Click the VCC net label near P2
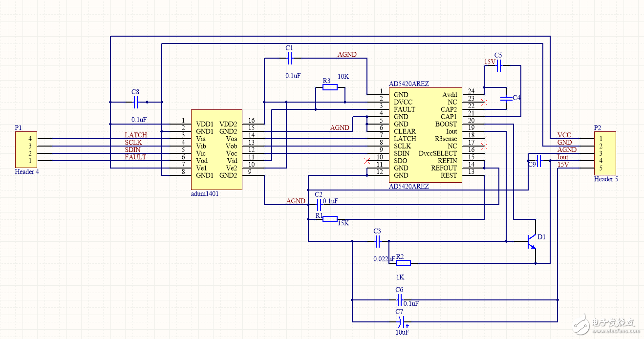Viewport: 644px width, 339px height. pyautogui.click(x=564, y=135)
